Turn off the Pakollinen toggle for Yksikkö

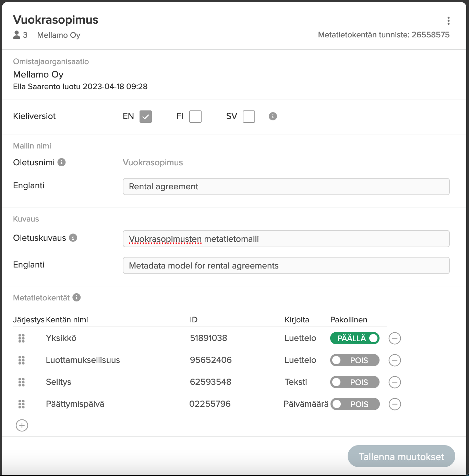(355, 338)
